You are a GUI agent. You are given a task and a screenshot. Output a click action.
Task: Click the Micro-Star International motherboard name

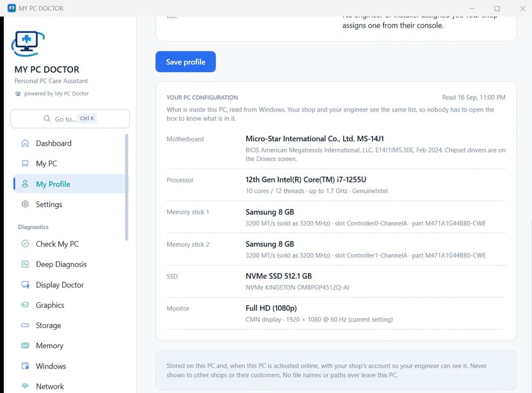click(314, 139)
